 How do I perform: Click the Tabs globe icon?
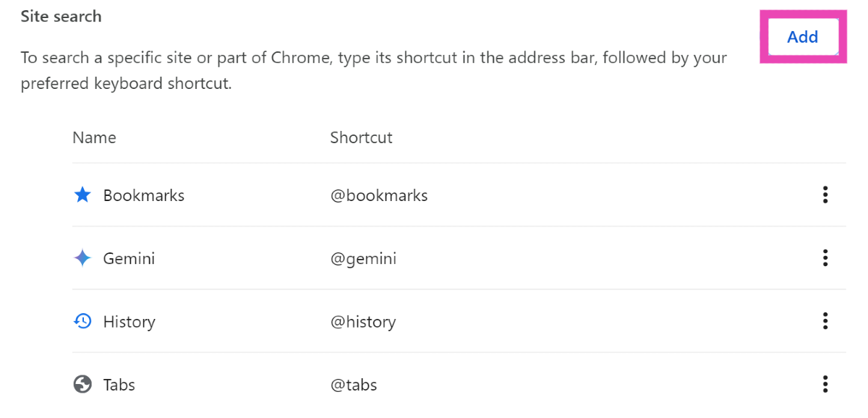(x=83, y=384)
